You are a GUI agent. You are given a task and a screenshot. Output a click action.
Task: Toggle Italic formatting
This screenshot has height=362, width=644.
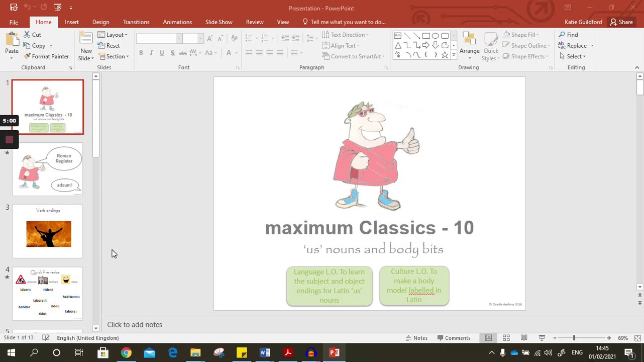click(x=151, y=53)
